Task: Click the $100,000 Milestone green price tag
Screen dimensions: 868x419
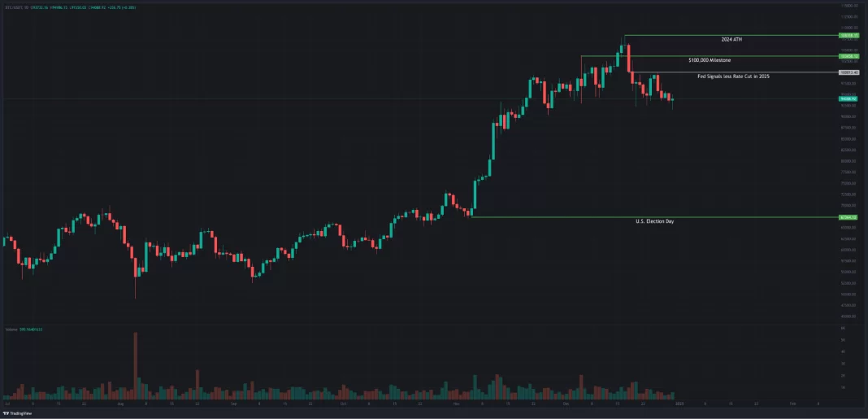Action: pos(850,56)
